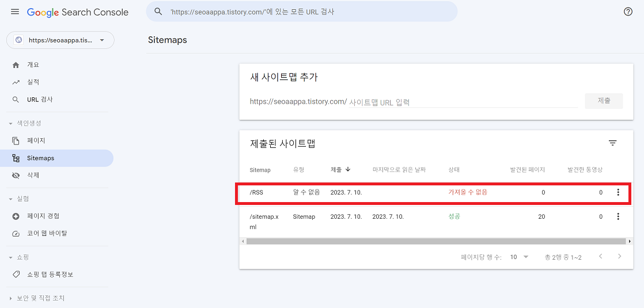Click the left arrow of horizontal scrollbar
The height and width of the screenshot is (308, 644).
point(243,241)
